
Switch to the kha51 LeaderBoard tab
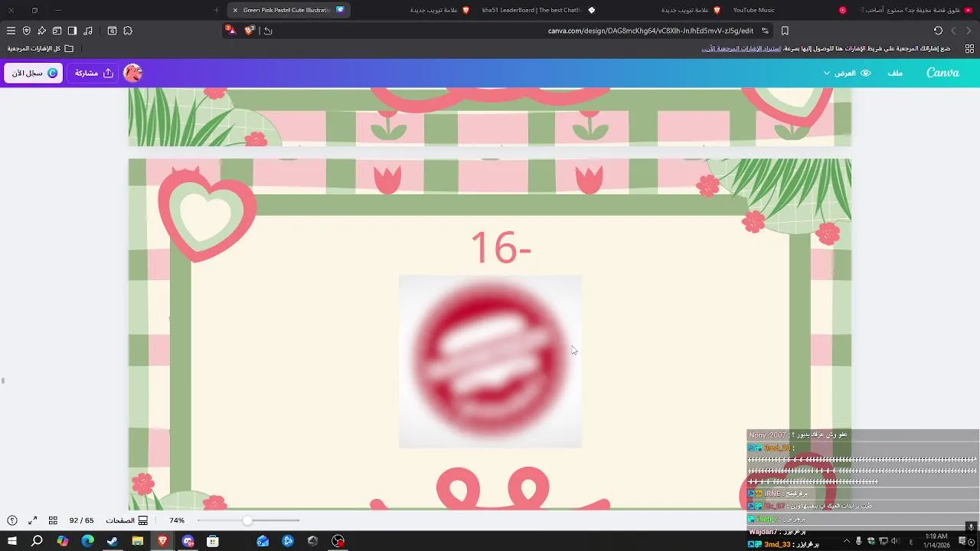point(538,10)
